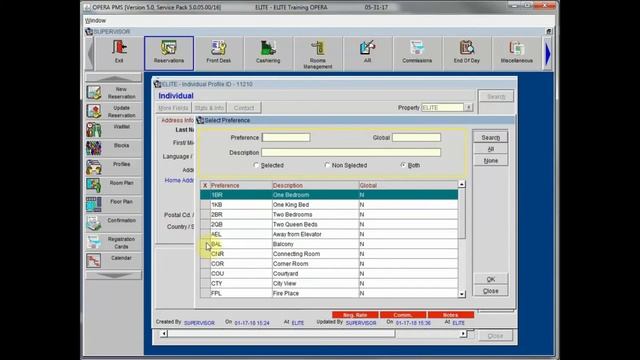Screen dimensions: 640x360
Task: Open the Rooms Management icon
Action: coord(318,54)
